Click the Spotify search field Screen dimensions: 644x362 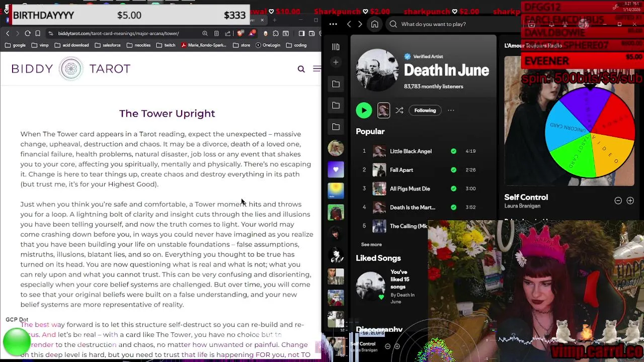coord(453,24)
